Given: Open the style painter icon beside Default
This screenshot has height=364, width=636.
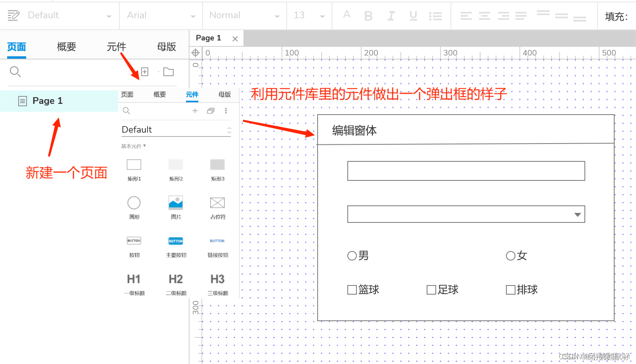Looking at the screenshot, I should click(13, 15).
